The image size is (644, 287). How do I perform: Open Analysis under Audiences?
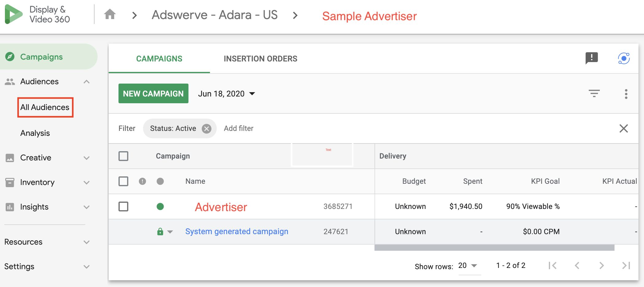coord(35,133)
